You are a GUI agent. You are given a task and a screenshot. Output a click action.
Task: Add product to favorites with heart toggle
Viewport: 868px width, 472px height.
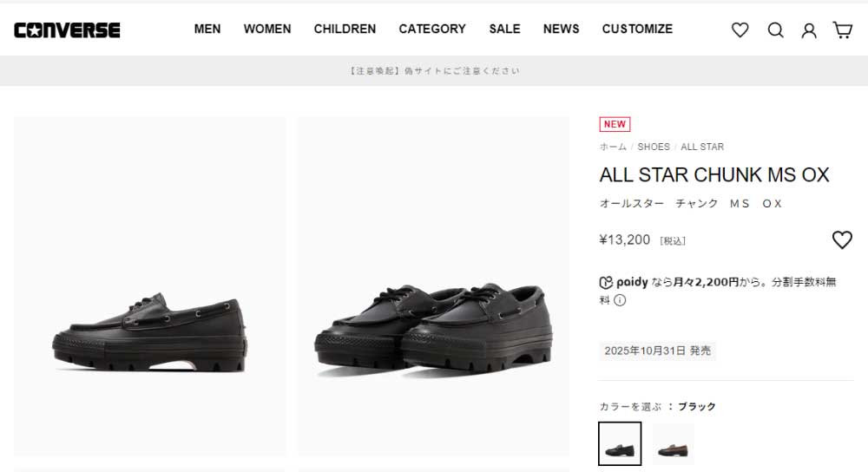pyautogui.click(x=842, y=240)
